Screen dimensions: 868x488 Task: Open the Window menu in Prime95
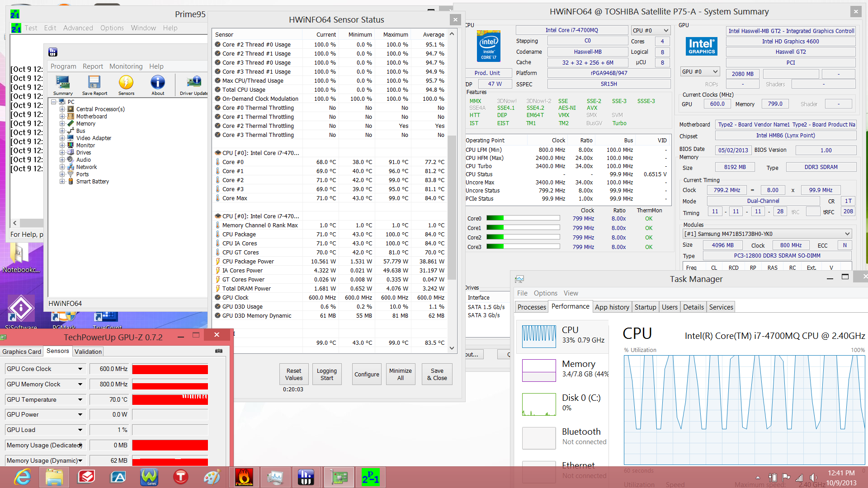tap(143, 28)
